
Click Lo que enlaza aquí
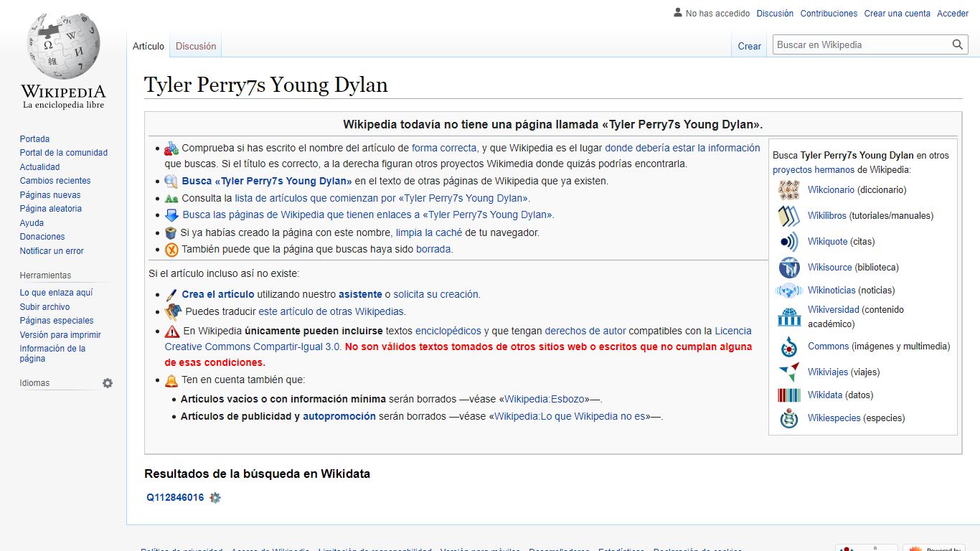click(56, 293)
